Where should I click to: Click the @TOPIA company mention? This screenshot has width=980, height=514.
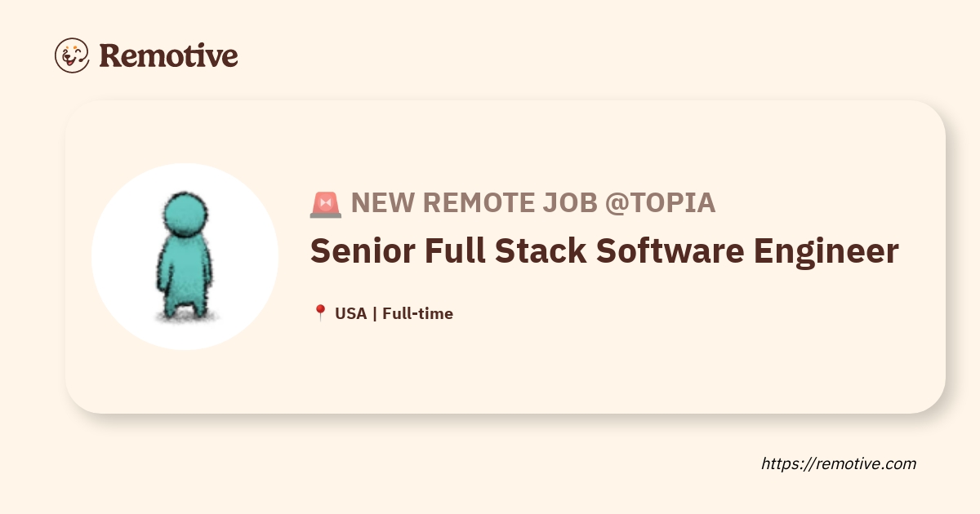[x=660, y=203]
